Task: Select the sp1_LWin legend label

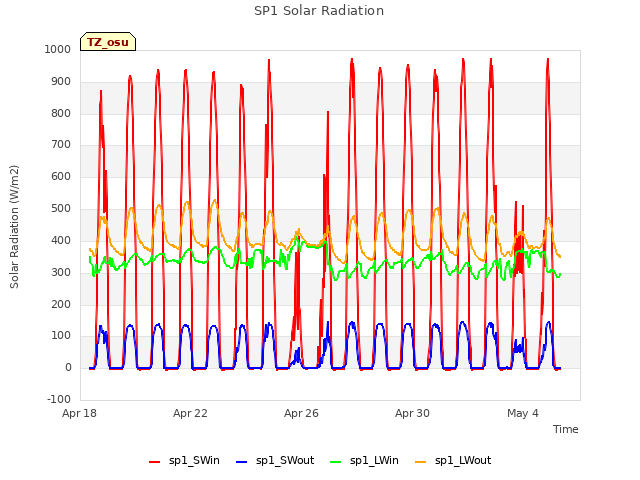Action: pyautogui.click(x=374, y=461)
